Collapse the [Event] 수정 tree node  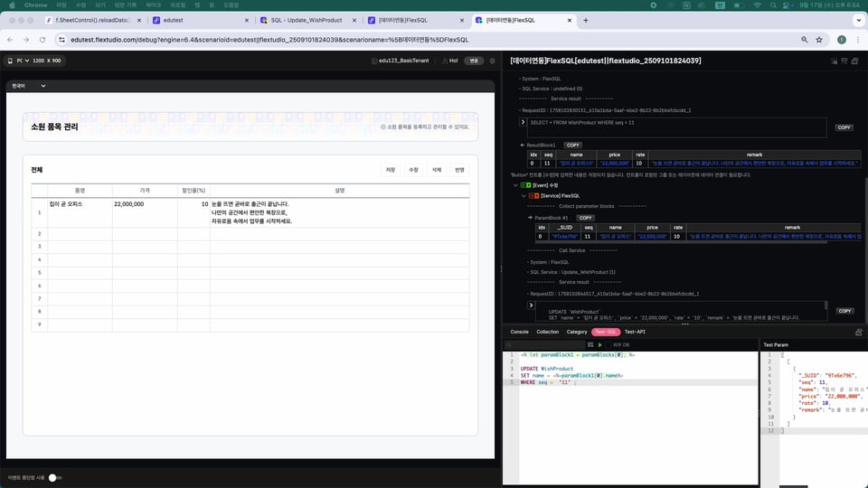[515, 185]
